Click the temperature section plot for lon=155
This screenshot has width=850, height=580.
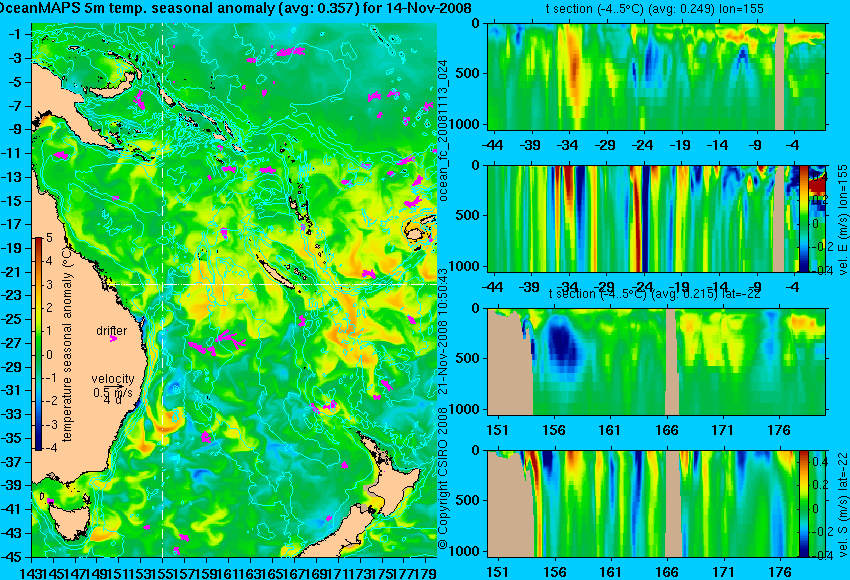click(657, 76)
